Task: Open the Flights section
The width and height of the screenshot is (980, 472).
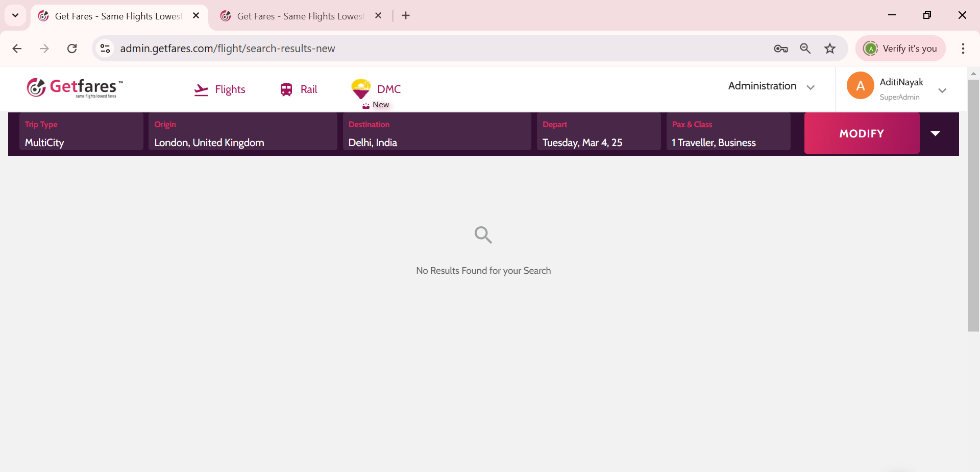Action: [220, 89]
